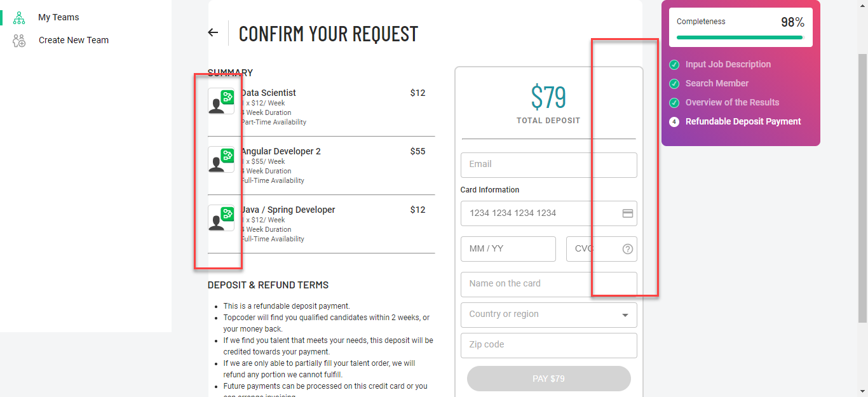Click the Create New Team icon

(19, 41)
